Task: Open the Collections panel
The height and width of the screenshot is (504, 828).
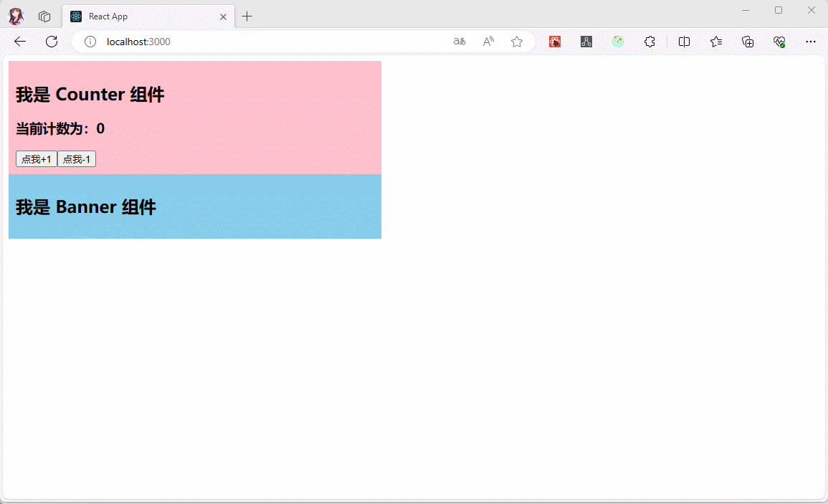Action: [748, 42]
